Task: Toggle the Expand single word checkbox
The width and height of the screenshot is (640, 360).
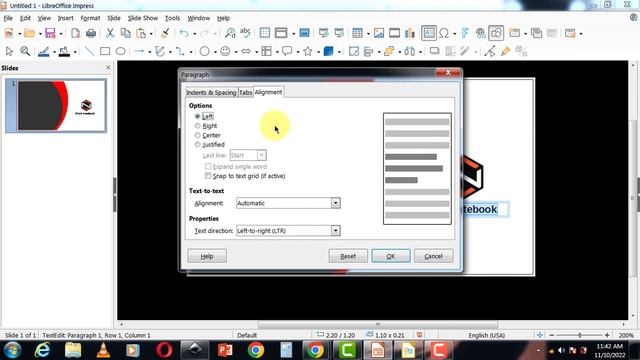Action: [x=208, y=167]
